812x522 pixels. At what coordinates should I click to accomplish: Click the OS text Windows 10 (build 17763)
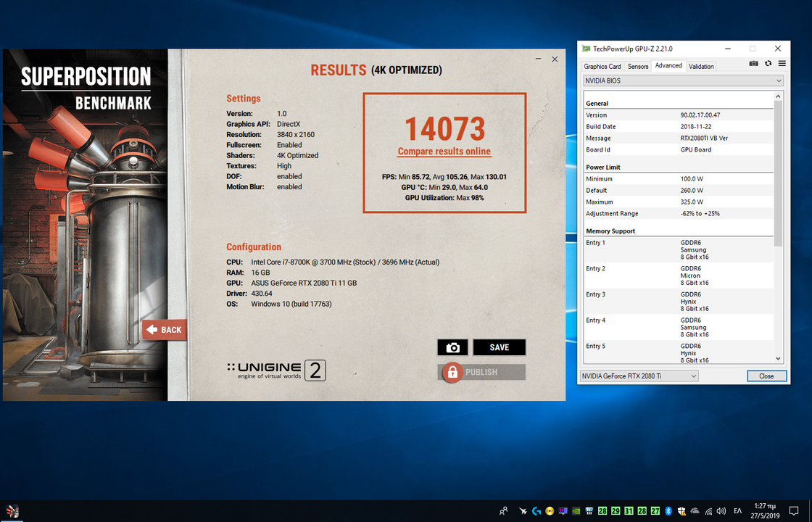pyautogui.click(x=291, y=304)
